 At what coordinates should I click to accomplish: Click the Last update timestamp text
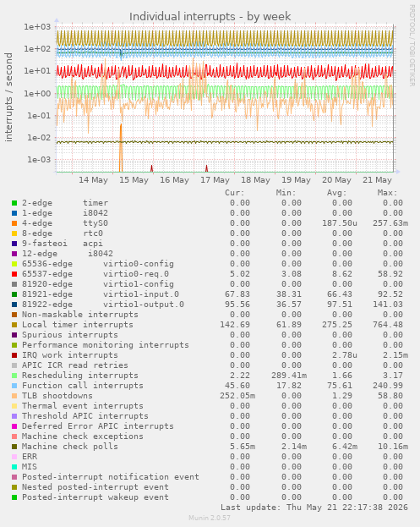tap(314, 508)
